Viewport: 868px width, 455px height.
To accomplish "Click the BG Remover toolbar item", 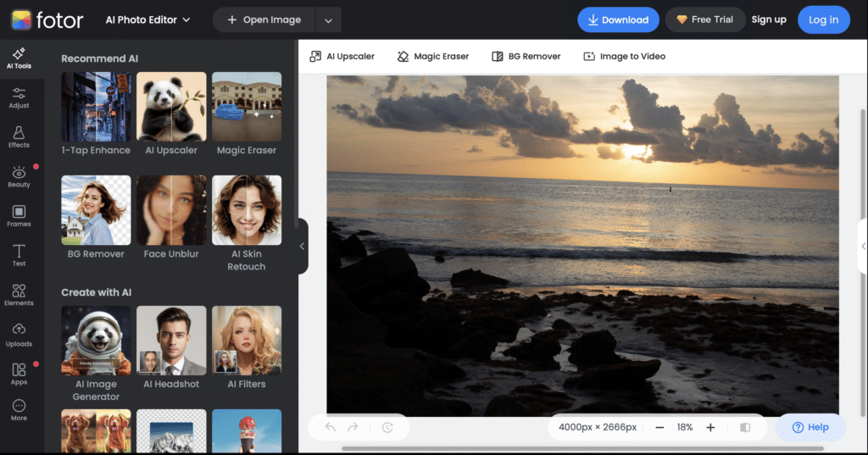I will tap(526, 57).
